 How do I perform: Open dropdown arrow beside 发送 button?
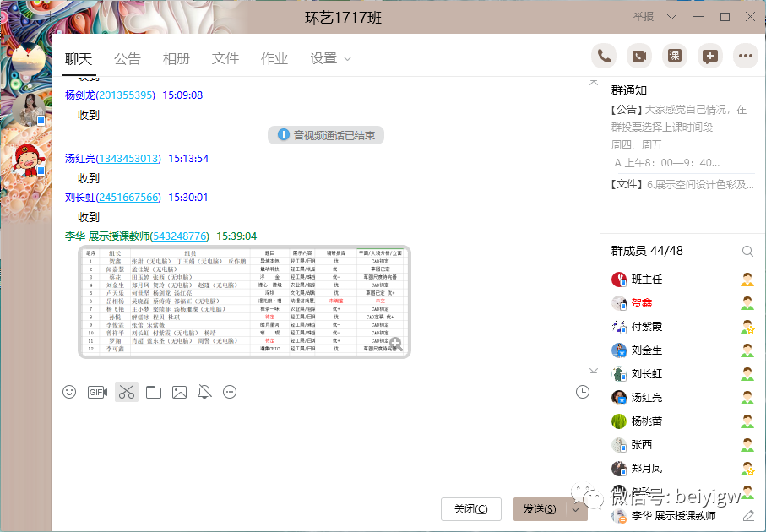(576, 509)
